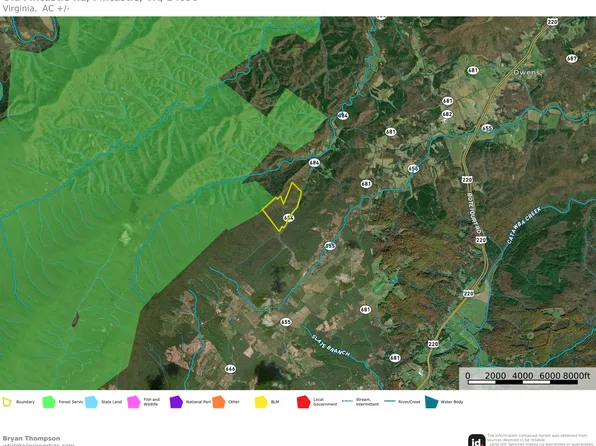
Task: Click the BOTETOURT RD road label
Action: pos(474,213)
